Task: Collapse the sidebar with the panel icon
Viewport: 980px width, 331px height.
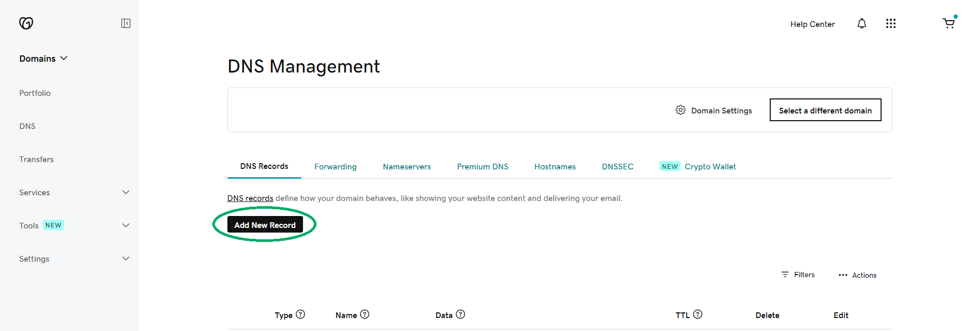Action: coord(126,23)
